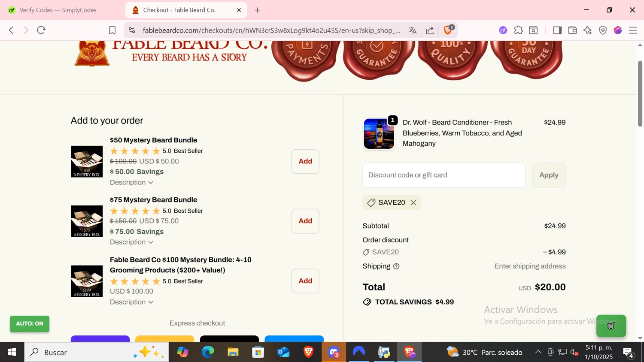The image size is (644, 362).
Task: Click the profile avatar icon in the toolbar
Action: pyautogui.click(x=618, y=30)
